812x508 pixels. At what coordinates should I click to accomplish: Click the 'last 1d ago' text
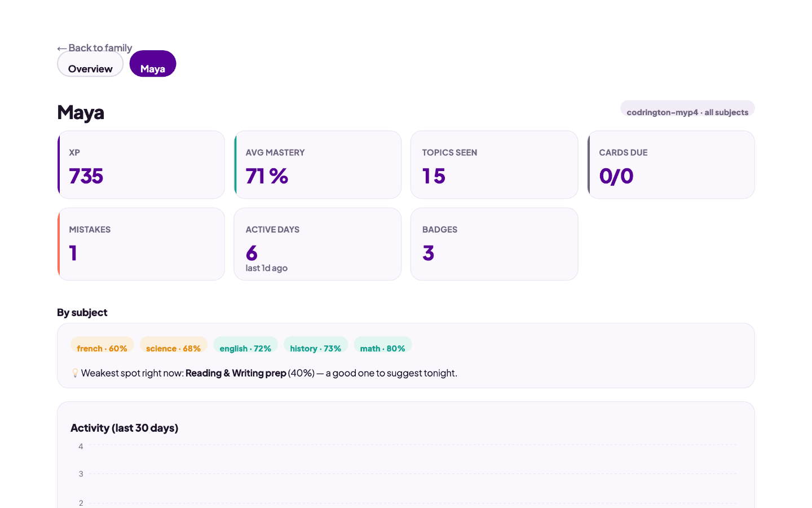(267, 268)
